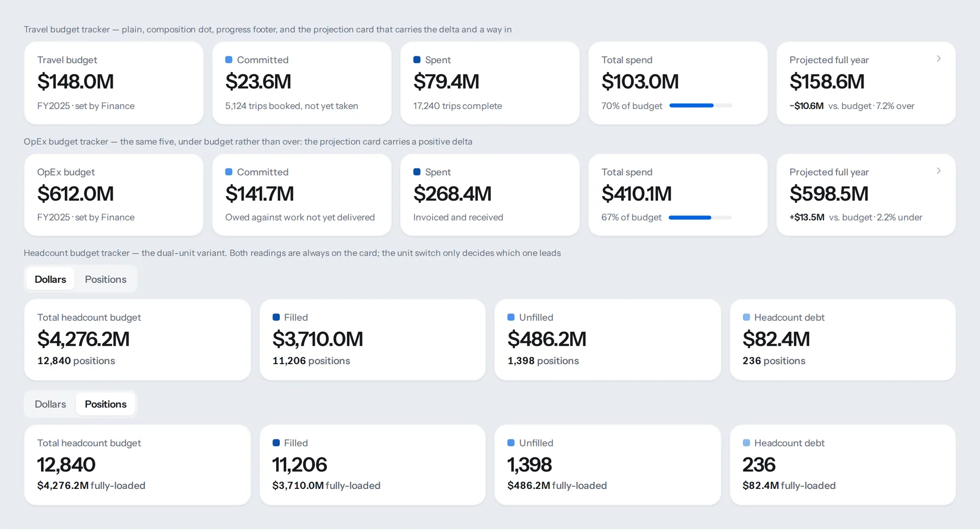
Task: Click the '236 positions' subtext
Action: click(773, 361)
